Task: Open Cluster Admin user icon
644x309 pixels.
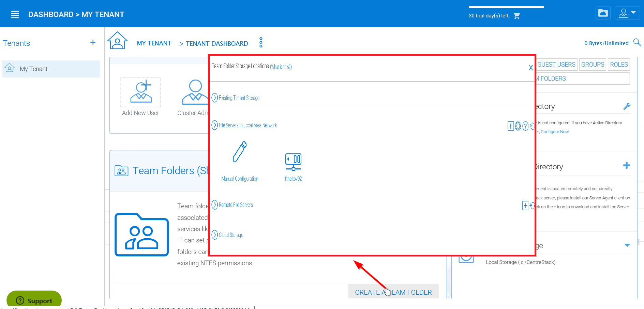Action: [x=195, y=92]
